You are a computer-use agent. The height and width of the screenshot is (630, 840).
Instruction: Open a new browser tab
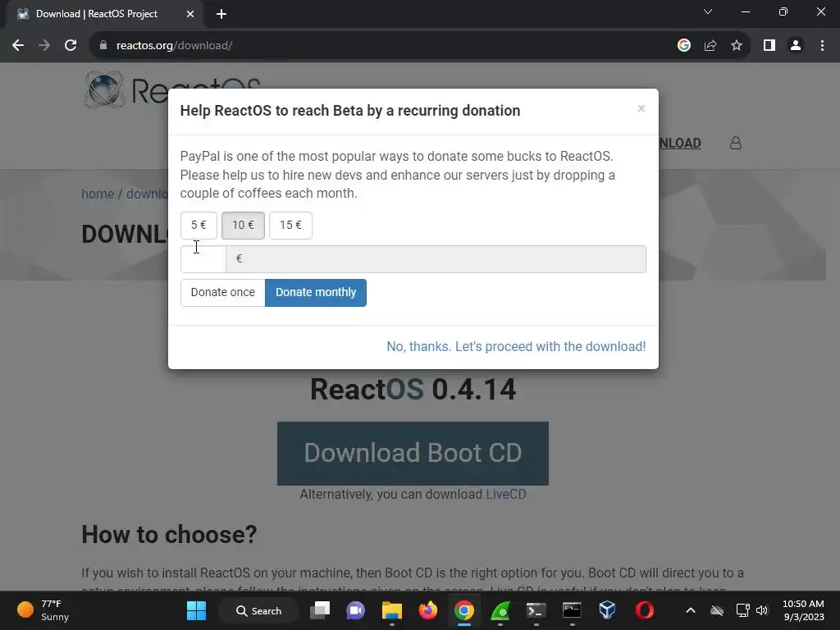[221, 14]
